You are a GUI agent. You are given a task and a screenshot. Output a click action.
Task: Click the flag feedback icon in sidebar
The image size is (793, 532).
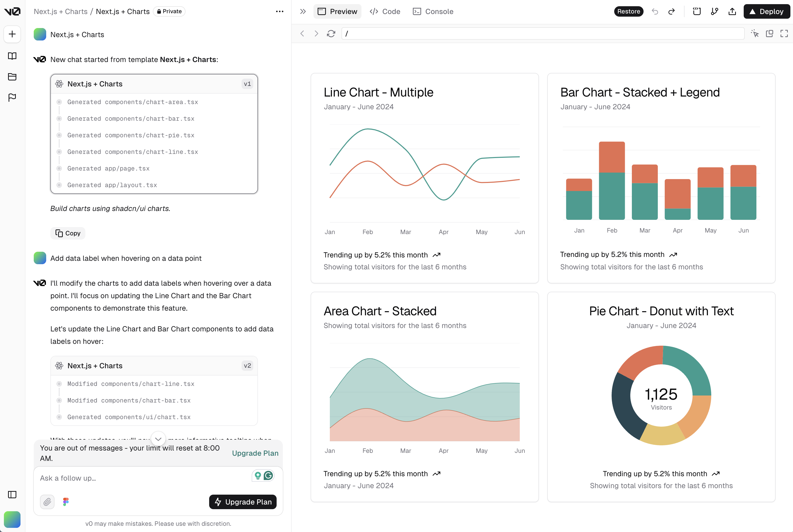[x=12, y=98]
